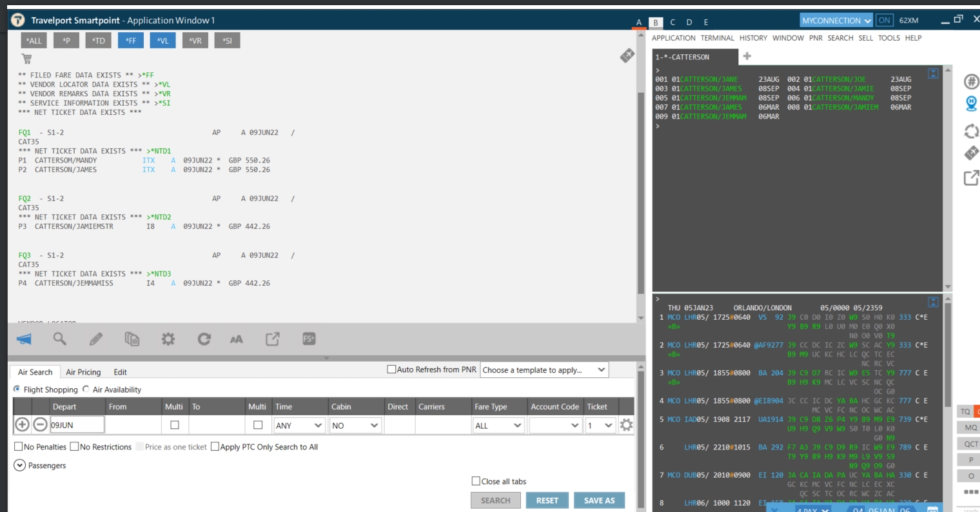980x512 pixels.
Task: Open Choose a template to apply dropdown
Action: (x=544, y=370)
